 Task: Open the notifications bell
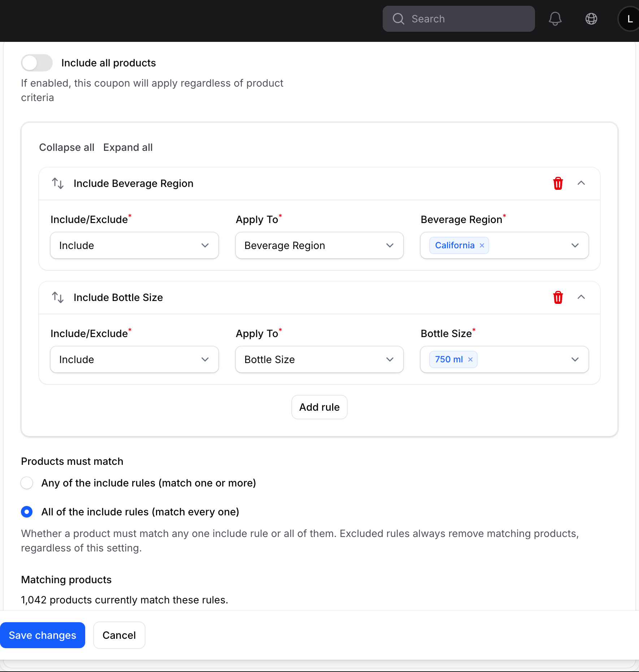tap(555, 19)
